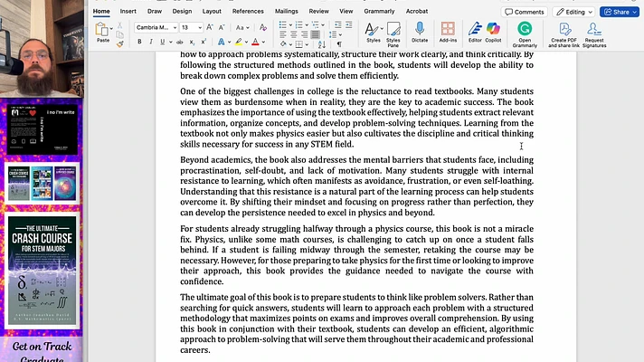Open the Editing mode dropdown

[574, 12]
